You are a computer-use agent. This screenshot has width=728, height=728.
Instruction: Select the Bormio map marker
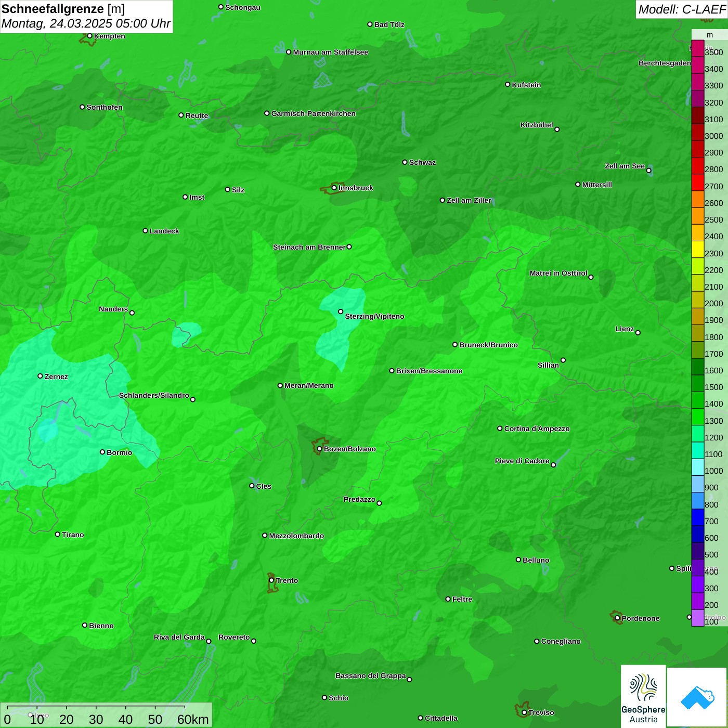coord(102,452)
